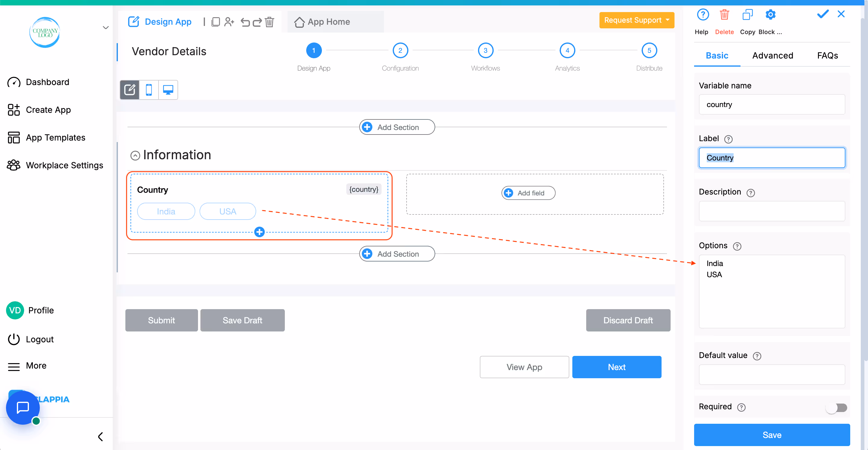868x450 pixels.
Task: Click the Help question mark icon
Action: (x=703, y=15)
